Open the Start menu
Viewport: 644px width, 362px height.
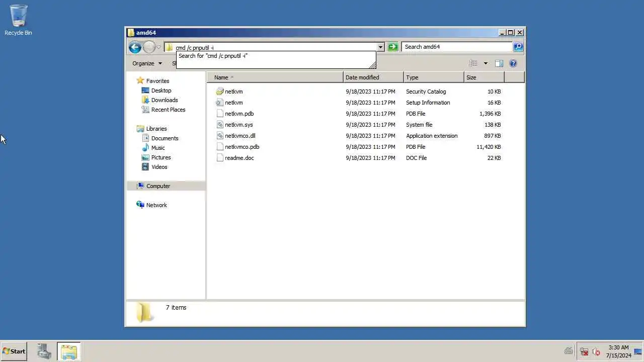pos(14,351)
